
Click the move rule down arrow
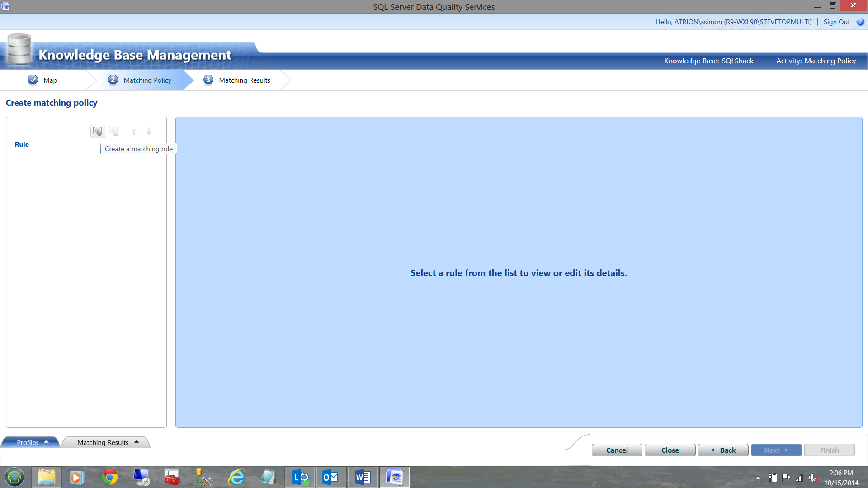(x=149, y=131)
